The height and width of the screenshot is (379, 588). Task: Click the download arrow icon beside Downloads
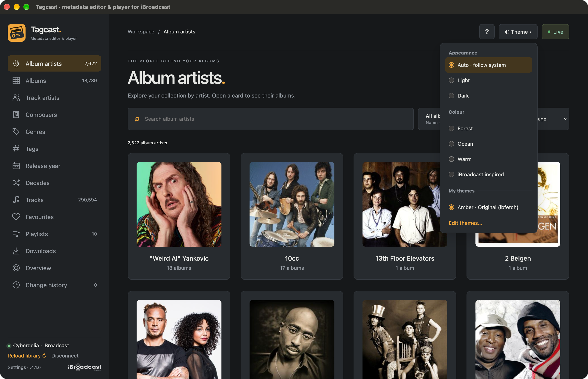pyautogui.click(x=16, y=251)
